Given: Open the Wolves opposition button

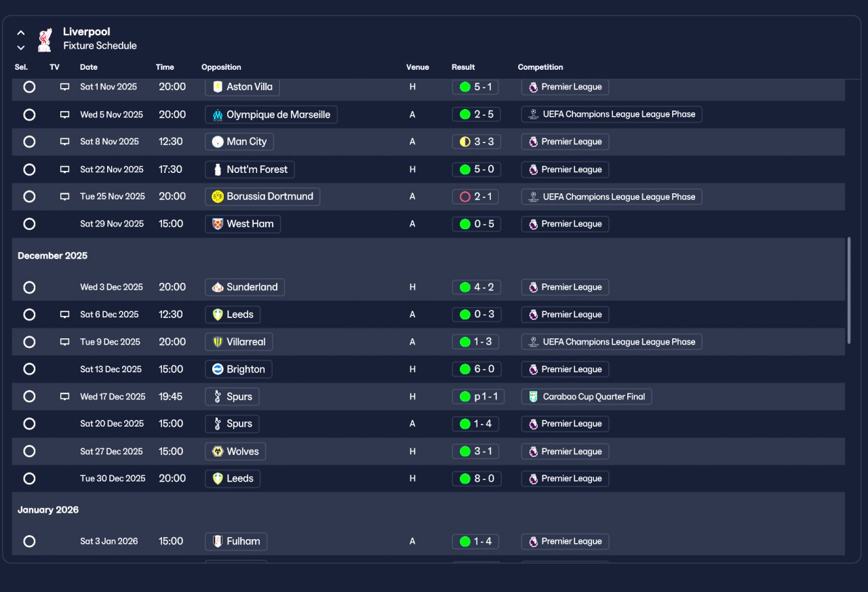Looking at the screenshot, I should tap(235, 452).
